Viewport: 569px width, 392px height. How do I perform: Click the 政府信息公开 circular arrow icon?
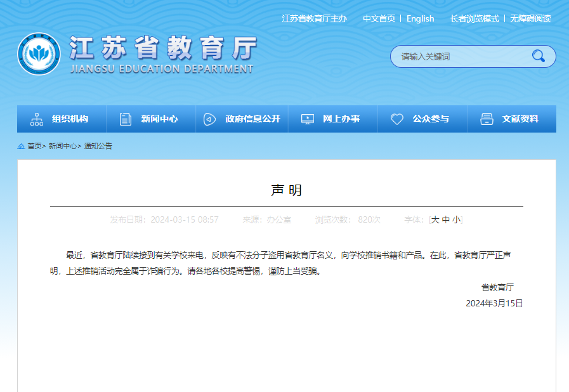point(209,119)
